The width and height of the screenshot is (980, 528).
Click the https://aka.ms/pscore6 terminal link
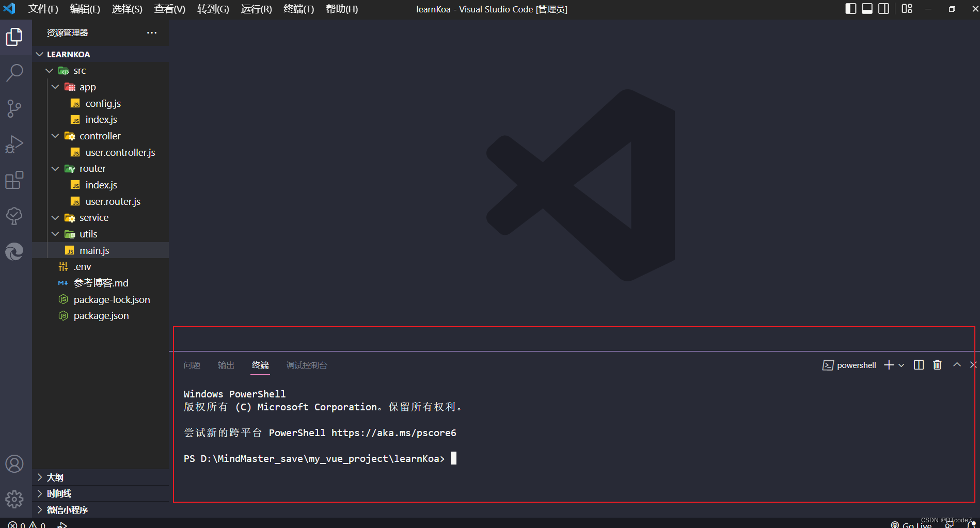[394, 433]
